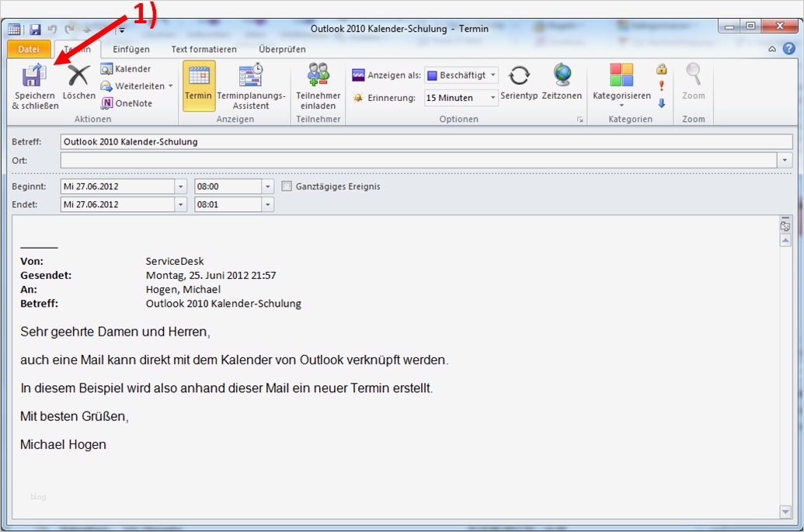Expand Weiterleiten dropdown arrow
The width and height of the screenshot is (804, 532).
tap(171, 86)
